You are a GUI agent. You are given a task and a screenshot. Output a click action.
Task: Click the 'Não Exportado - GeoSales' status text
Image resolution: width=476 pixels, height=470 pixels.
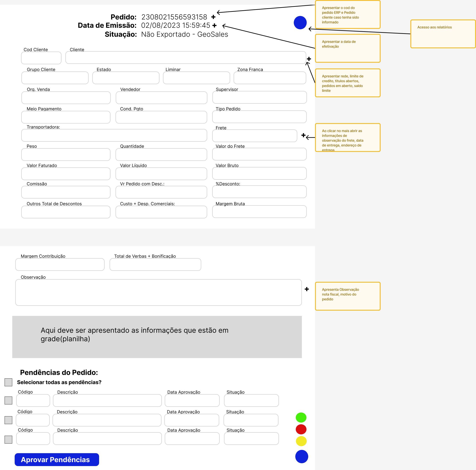pyautogui.click(x=185, y=34)
